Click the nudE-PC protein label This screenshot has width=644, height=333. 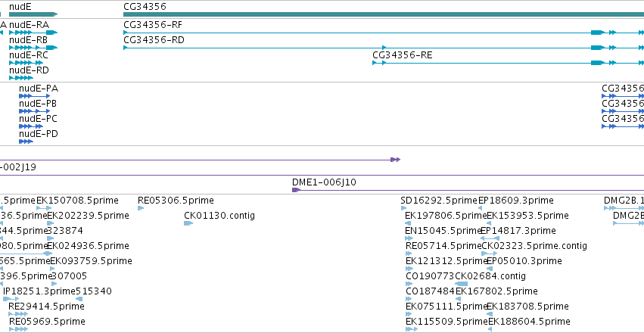click(38, 119)
